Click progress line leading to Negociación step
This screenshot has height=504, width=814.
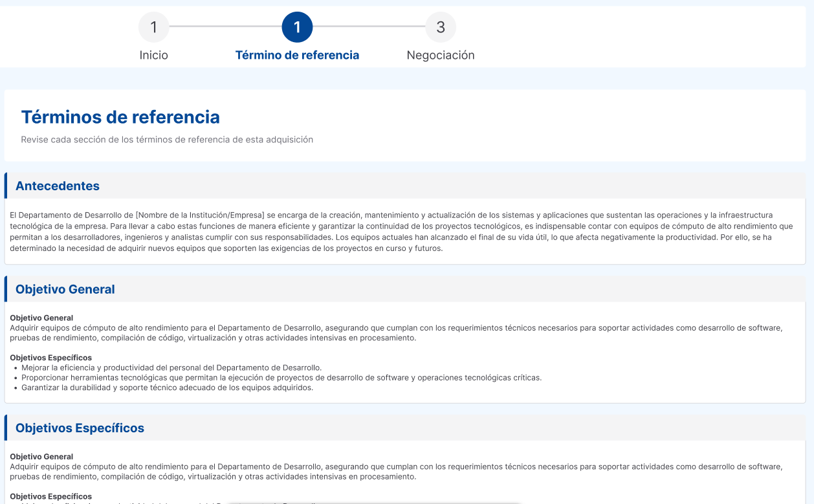pos(369,27)
